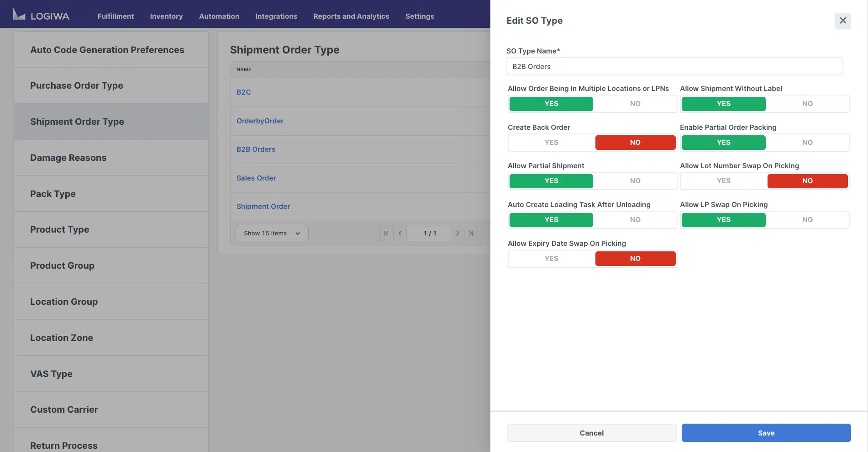The height and width of the screenshot is (452, 868).
Task: Go to the next page of results
Action: click(458, 233)
